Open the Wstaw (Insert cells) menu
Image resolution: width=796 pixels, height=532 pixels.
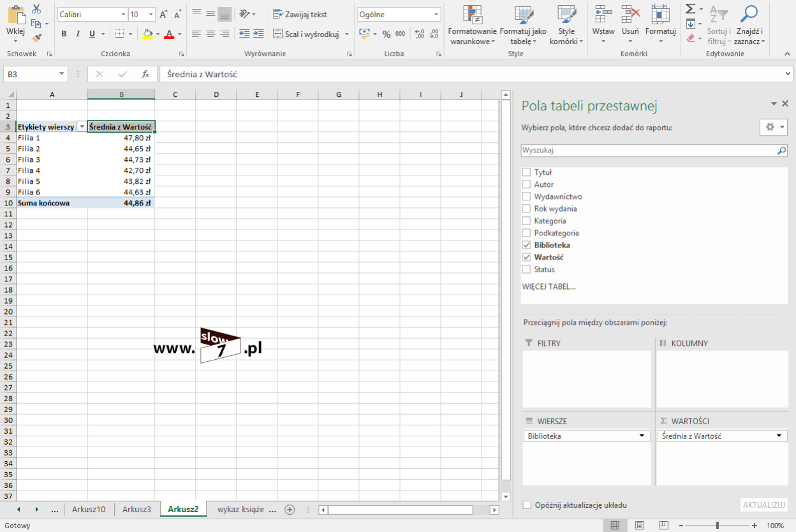point(603,26)
